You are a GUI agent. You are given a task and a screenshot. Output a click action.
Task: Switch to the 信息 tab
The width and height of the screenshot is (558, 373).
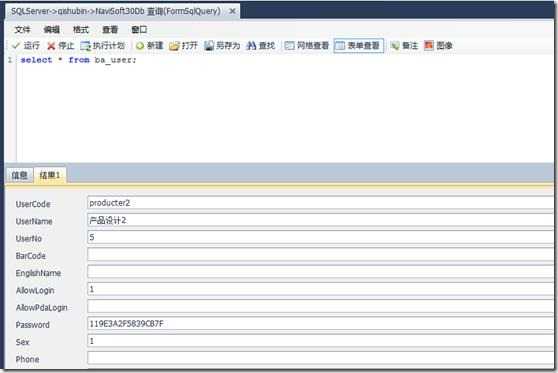(x=20, y=175)
